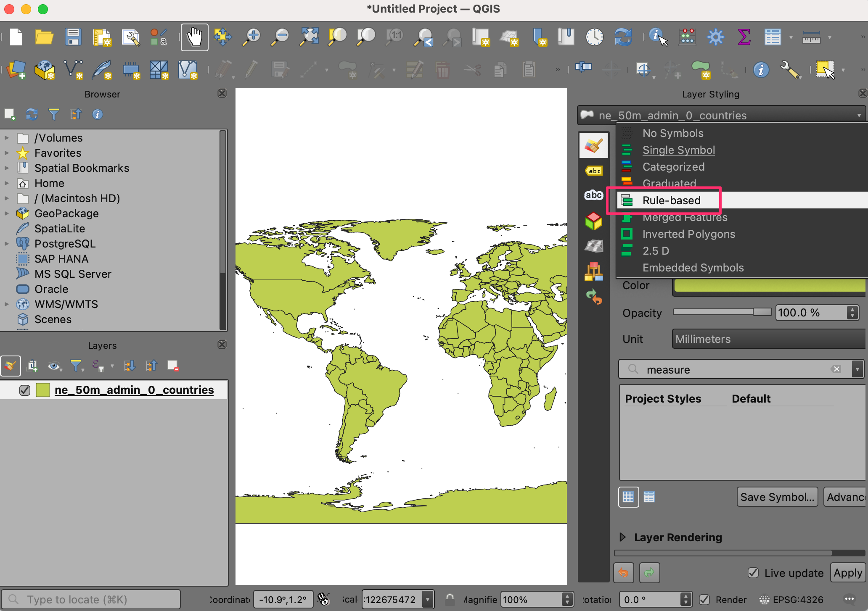Viewport: 868px width, 611px height.
Task: Click the Zoom Full extent icon
Action: pyautogui.click(x=309, y=37)
